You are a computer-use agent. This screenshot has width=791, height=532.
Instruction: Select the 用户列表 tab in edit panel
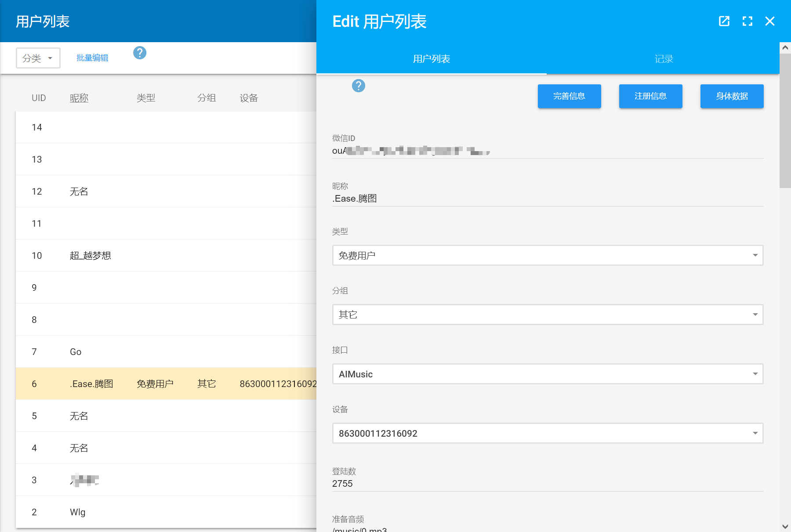click(431, 59)
